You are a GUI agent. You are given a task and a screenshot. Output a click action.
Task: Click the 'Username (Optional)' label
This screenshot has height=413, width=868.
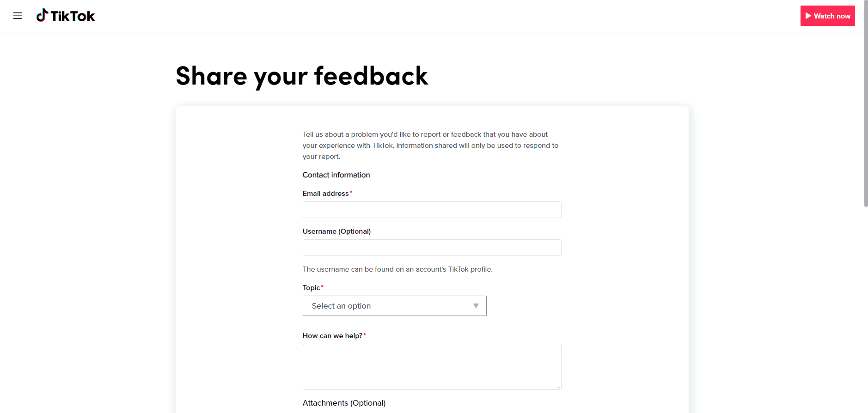[x=336, y=231]
